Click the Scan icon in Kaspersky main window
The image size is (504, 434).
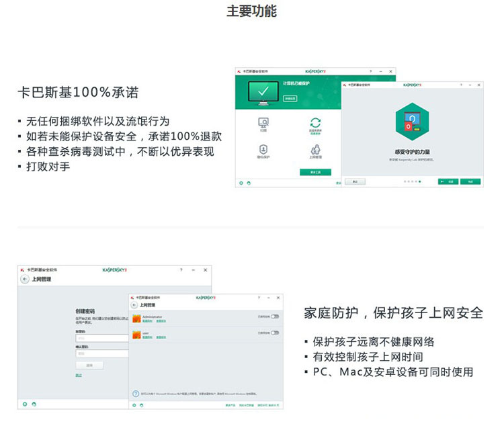pos(263,123)
